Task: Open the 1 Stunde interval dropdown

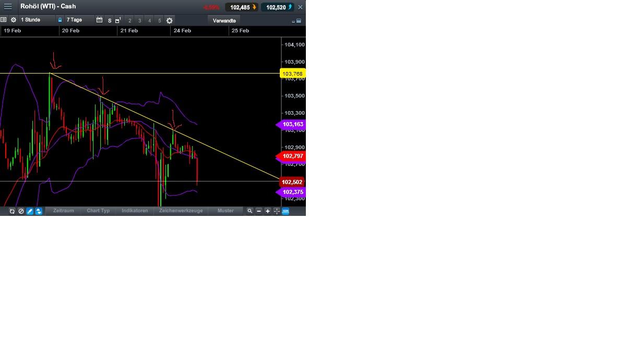Action: coord(31,20)
